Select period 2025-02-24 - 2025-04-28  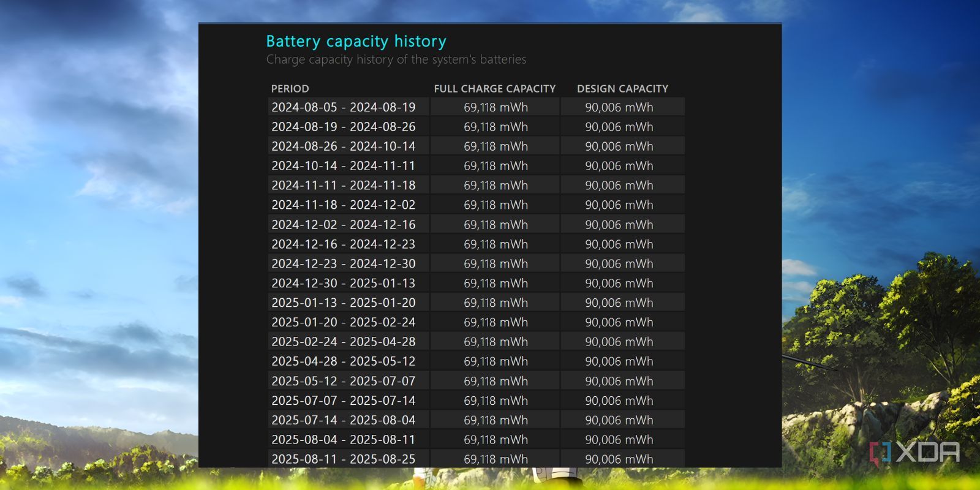[x=344, y=342]
